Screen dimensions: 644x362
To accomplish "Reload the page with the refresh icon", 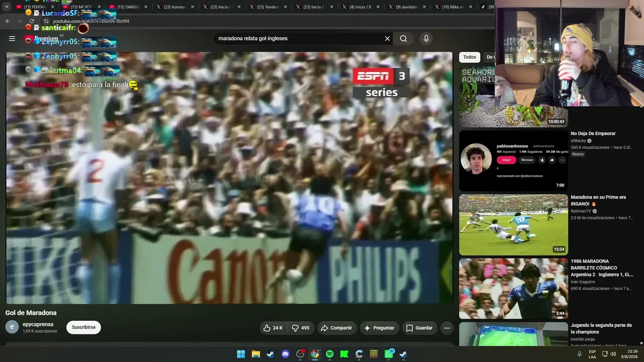I will (32, 21).
